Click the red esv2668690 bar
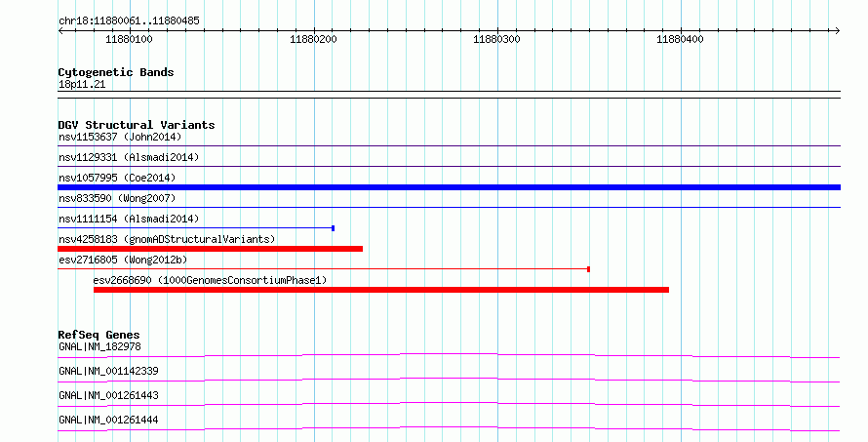The height and width of the screenshot is (442, 868). (381, 290)
